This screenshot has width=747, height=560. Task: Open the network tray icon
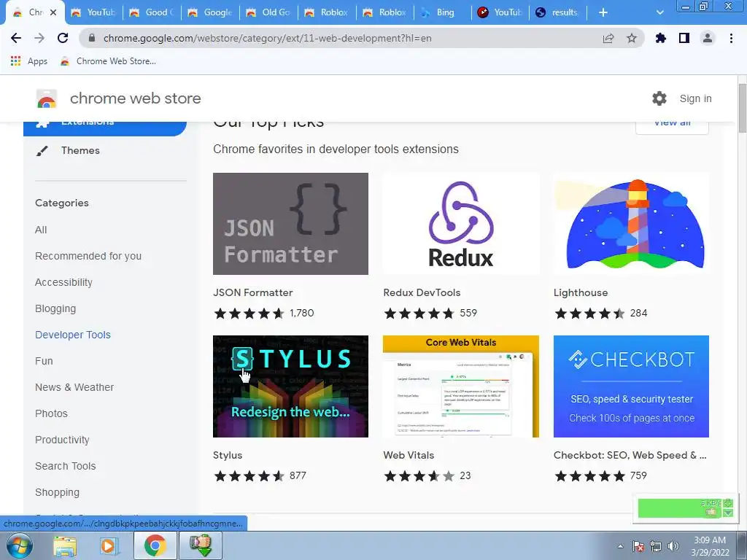click(656, 546)
